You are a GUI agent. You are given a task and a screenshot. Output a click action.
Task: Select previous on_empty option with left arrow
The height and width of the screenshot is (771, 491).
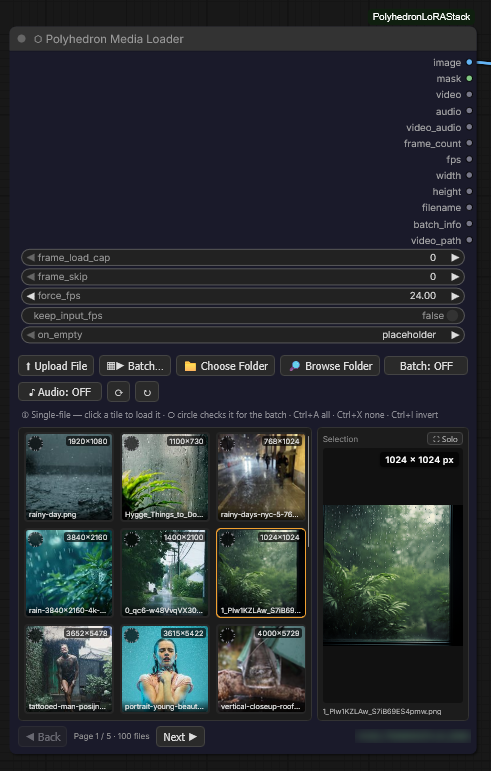(30, 335)
